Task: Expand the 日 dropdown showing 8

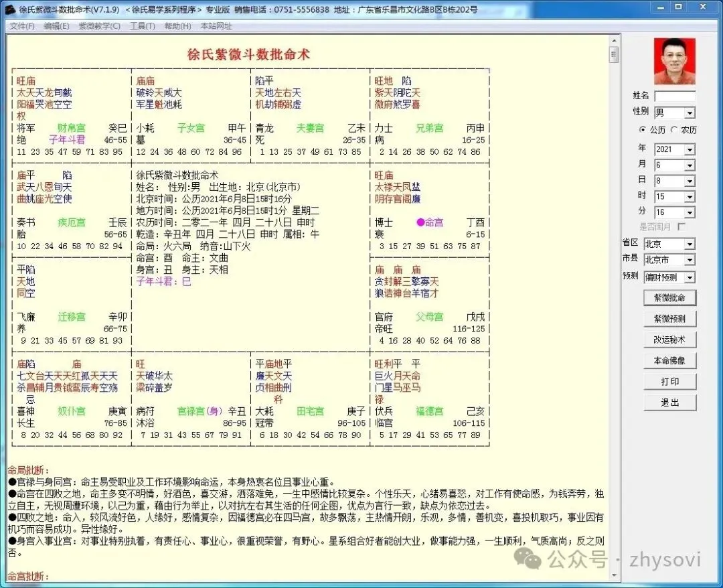Action: 690,181
